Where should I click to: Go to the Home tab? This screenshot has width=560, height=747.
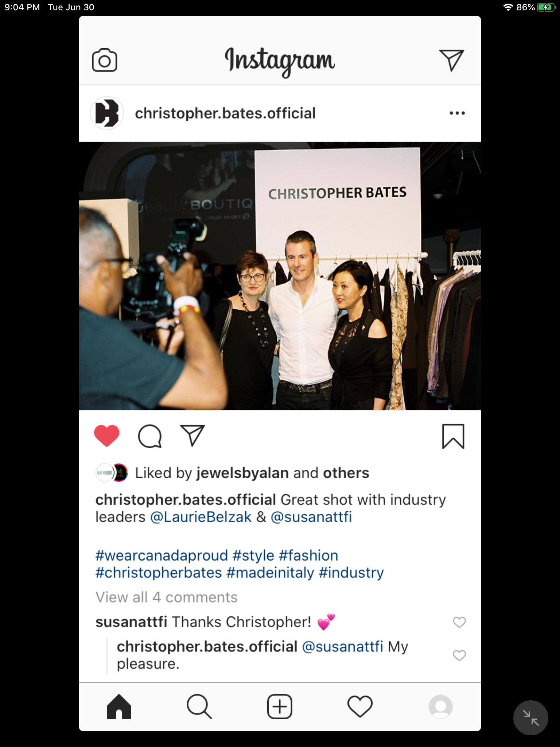tap(119, 707)
